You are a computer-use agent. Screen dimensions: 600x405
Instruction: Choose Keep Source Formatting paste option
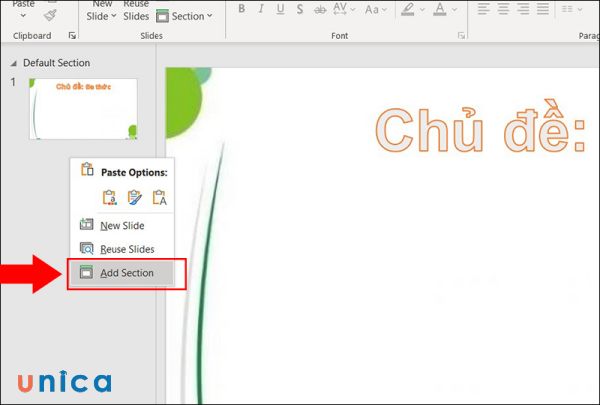click(x=135, y=197)
